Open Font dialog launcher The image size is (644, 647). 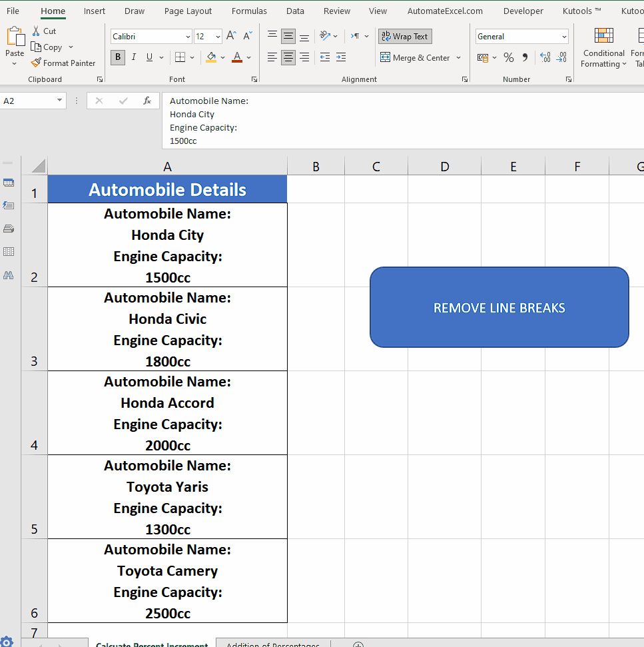pos(254,79)
